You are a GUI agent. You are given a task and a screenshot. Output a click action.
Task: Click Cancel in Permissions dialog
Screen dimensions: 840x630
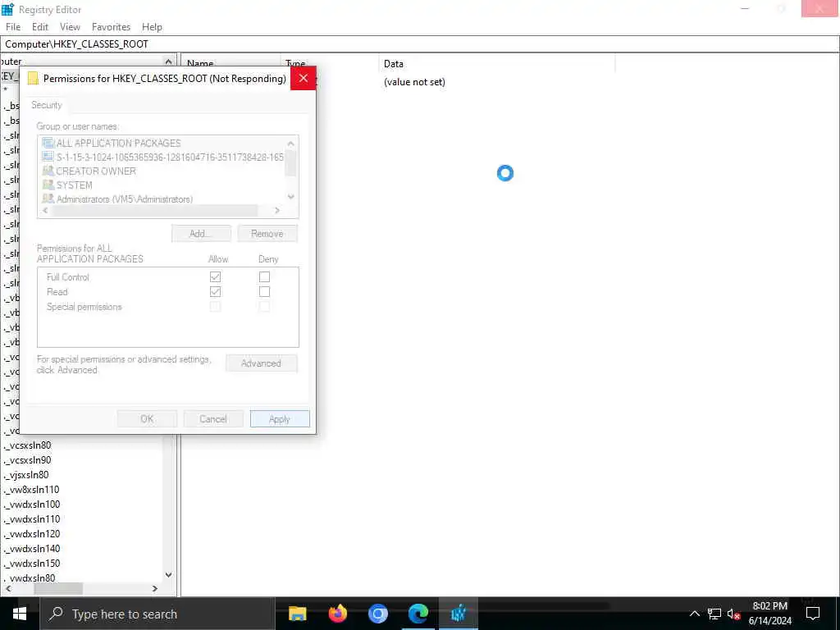212,419
